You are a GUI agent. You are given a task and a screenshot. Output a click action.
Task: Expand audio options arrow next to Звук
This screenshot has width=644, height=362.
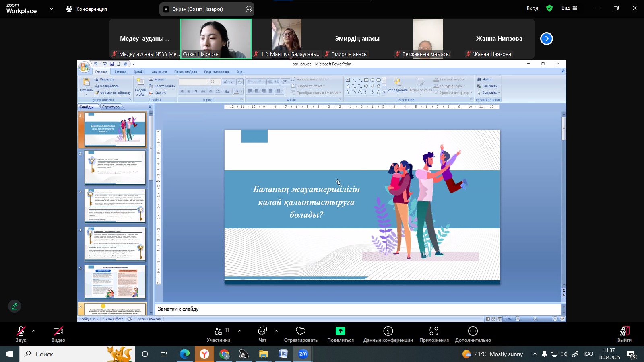click(34, 331)
